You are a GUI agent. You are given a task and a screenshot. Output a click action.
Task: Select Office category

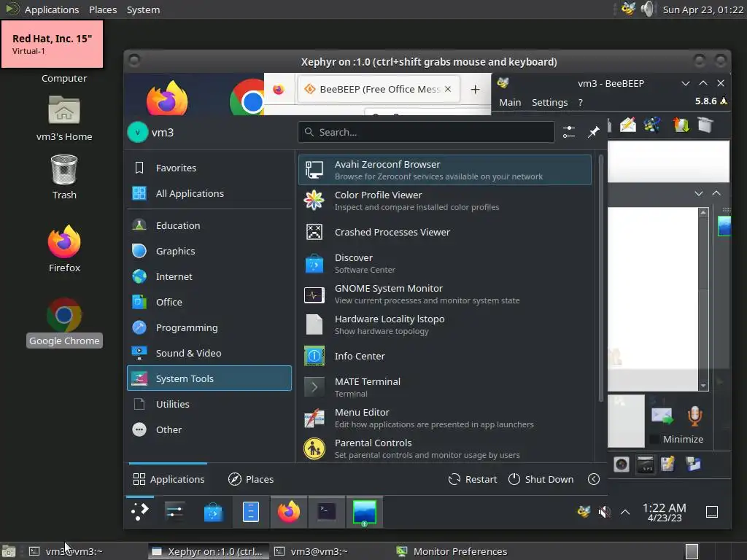(209, 302)
